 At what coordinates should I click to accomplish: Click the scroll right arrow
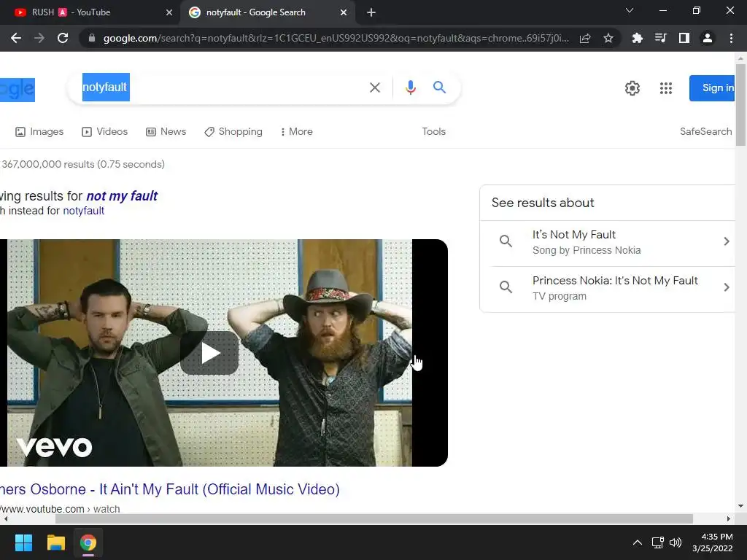pos(729,518)
